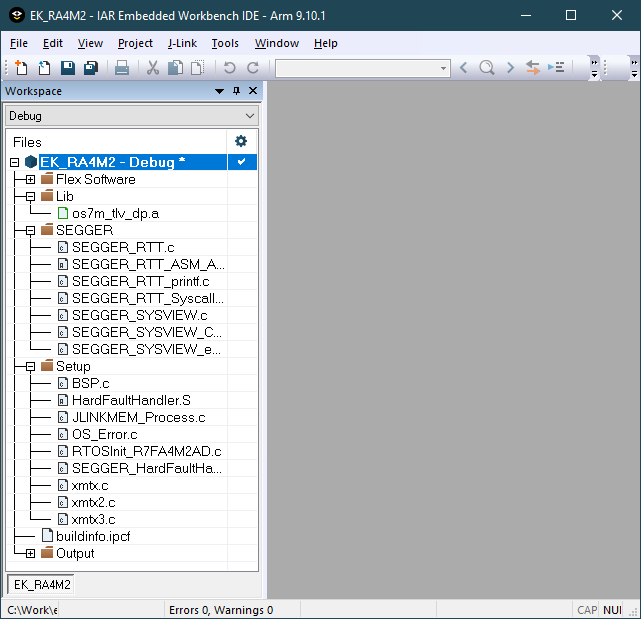The image size is (641, 619).
Task: Select RTOSInit_R7FA4M2AD.c file
Action: [x=146, y=451]
